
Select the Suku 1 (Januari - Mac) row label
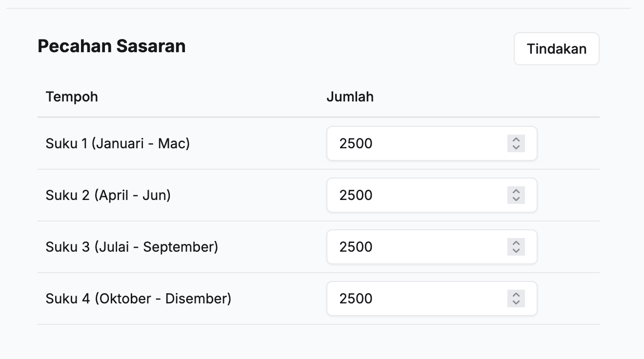118,143
